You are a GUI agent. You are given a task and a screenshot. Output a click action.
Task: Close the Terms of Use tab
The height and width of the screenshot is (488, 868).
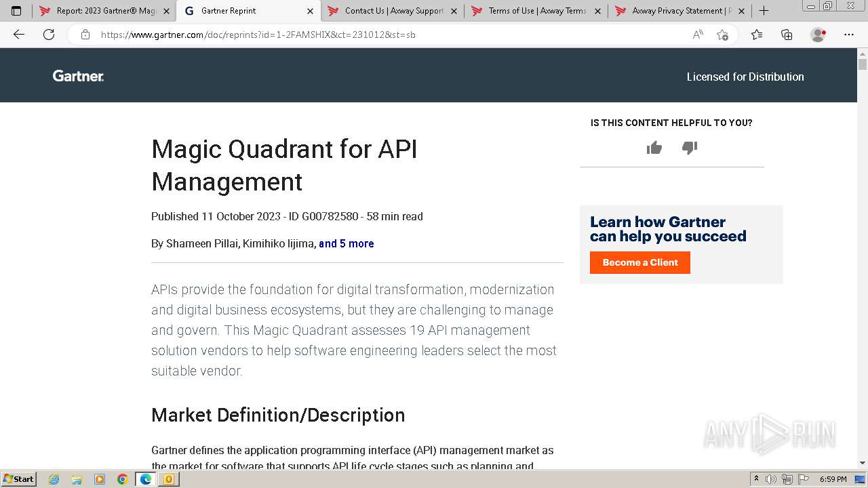597,11
